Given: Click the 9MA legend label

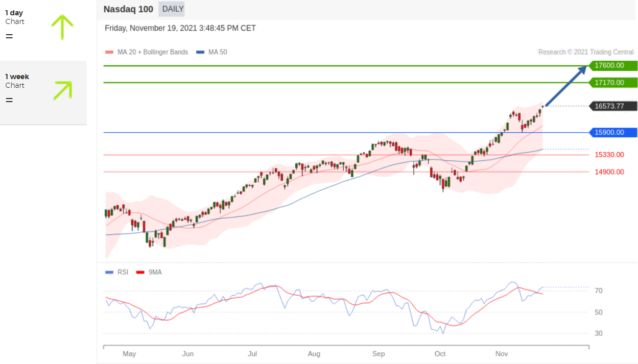Looking at the screenshot, I should (155, 272).
